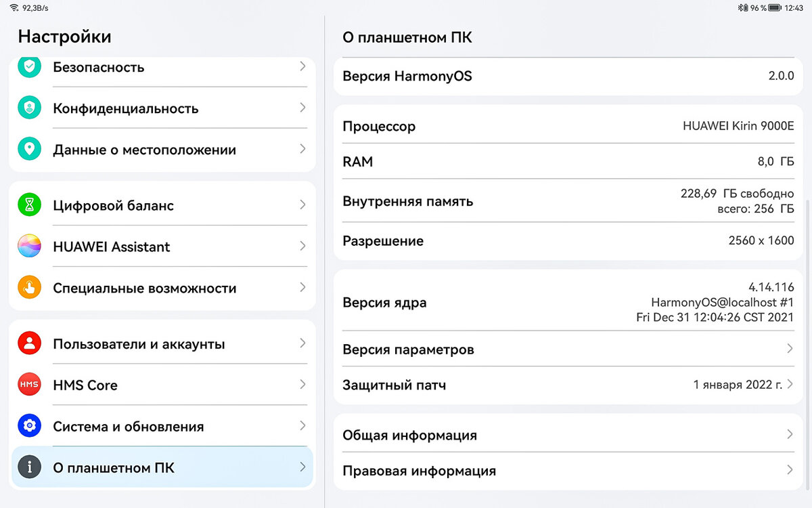Tap Версия ядра row

(x=567, y=302)
